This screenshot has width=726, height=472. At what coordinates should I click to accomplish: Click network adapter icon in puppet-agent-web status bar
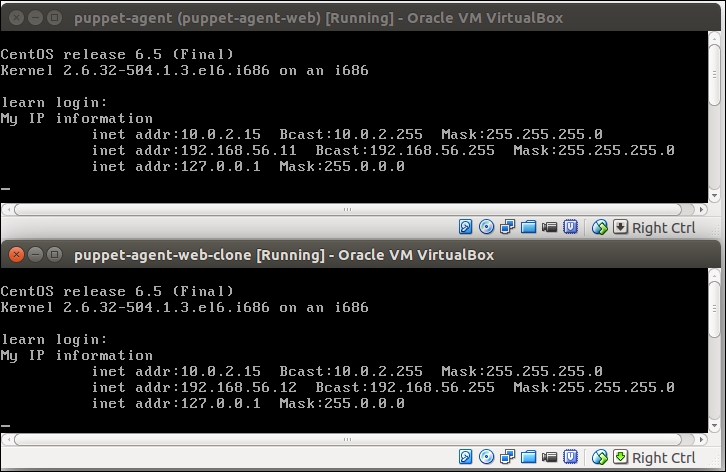[508, 227]
